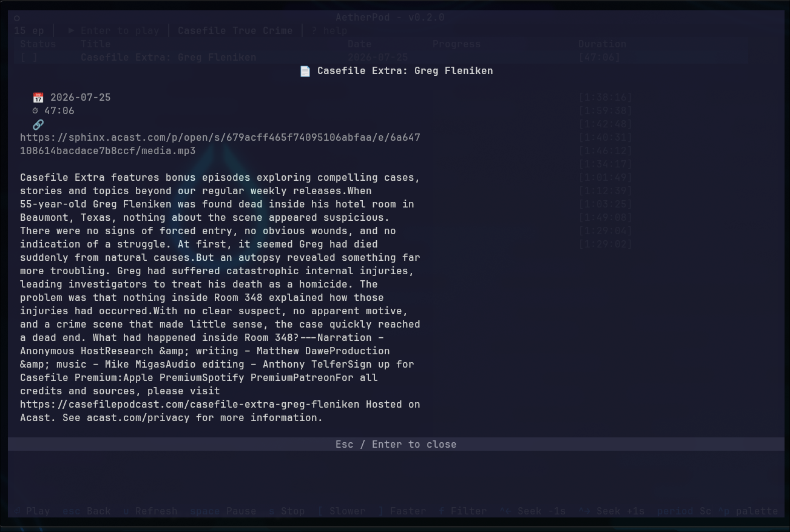Open the sphinx.acast.com media.mp3 URL

point(220,144)
